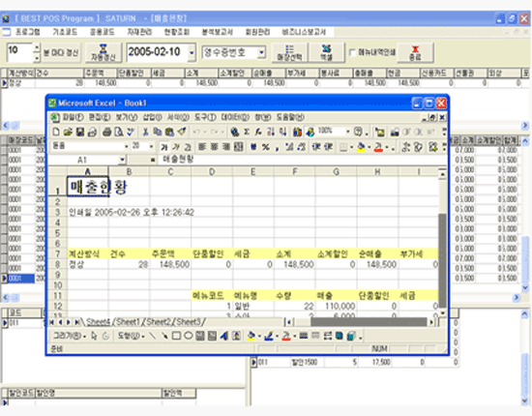Open the 영수증번호 combo box
This screenshot has width=532, height=416.
(x=261, y=52)
